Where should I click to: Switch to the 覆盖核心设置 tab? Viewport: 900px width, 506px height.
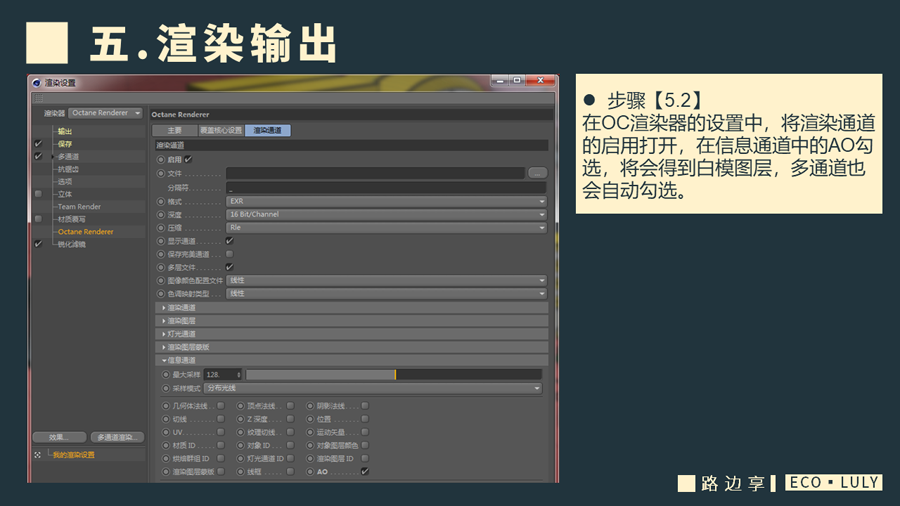point(221,131)
